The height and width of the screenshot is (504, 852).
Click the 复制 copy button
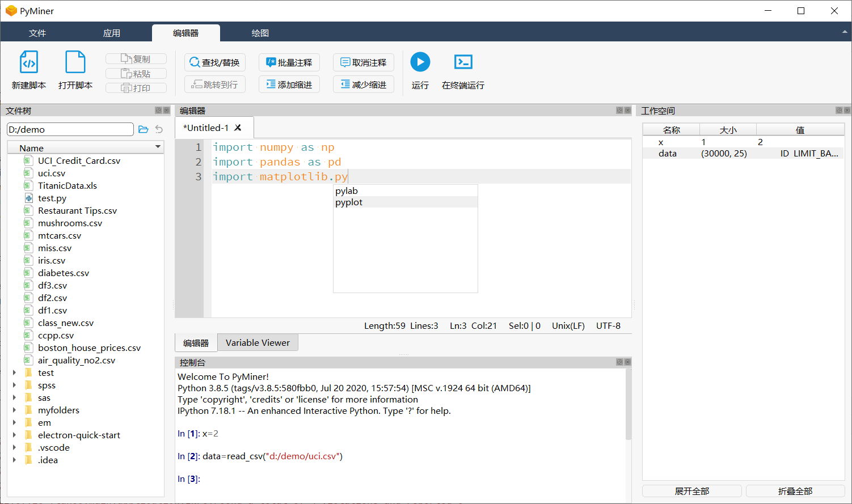136,59
